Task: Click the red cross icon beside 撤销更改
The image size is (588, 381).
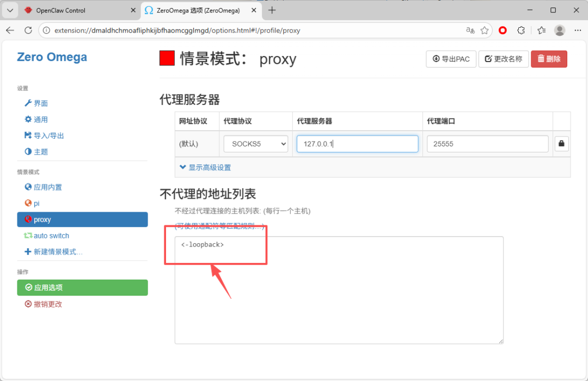Action: pos(27,304)
